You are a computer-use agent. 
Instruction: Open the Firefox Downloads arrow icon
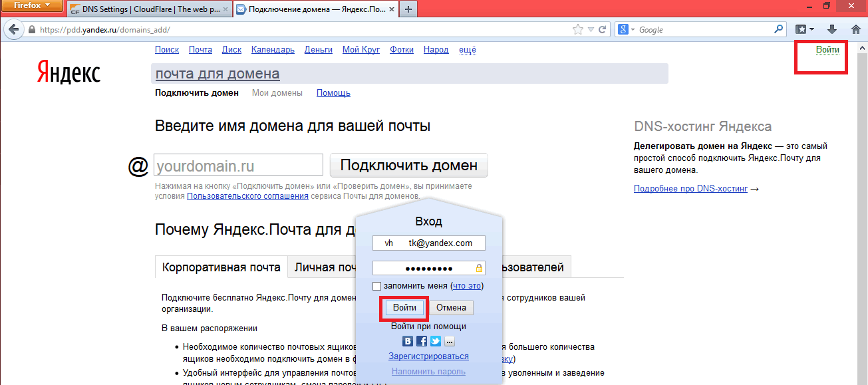pos(831,29)
